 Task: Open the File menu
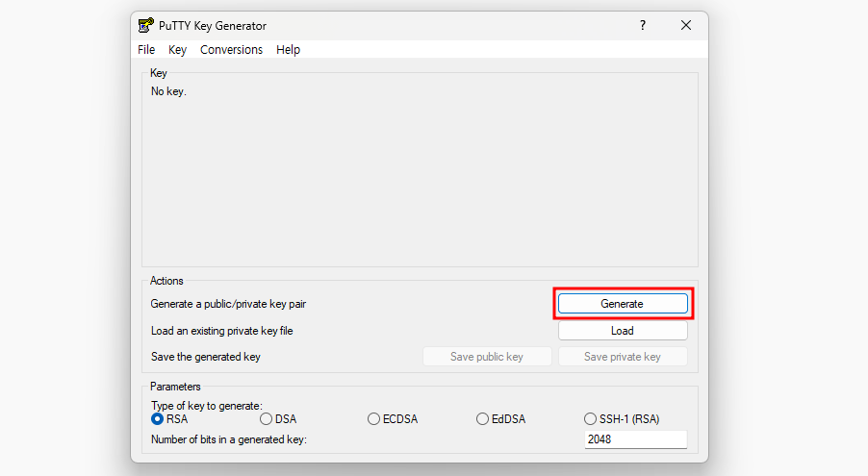tap(146, 50)
